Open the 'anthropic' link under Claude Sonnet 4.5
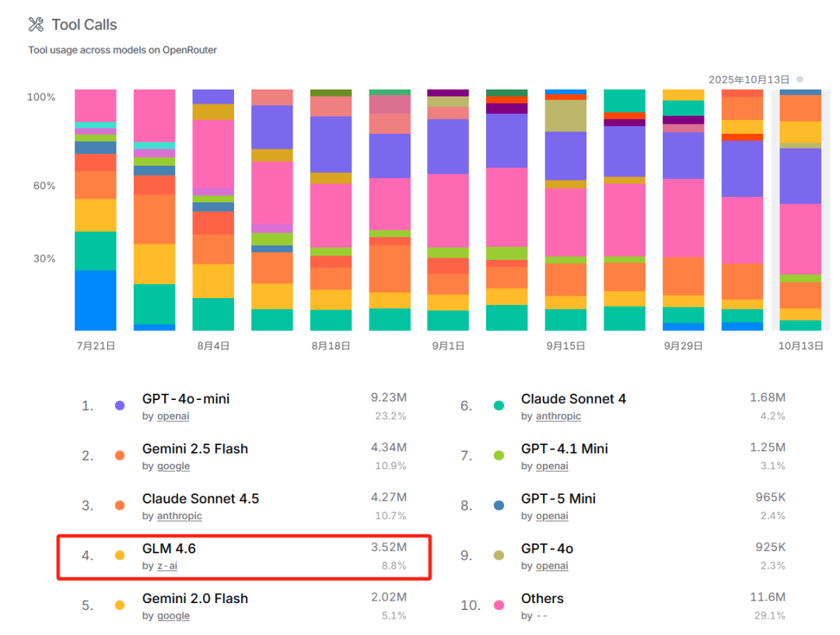Viewport: 840px width, 635px height. (180, 515)
